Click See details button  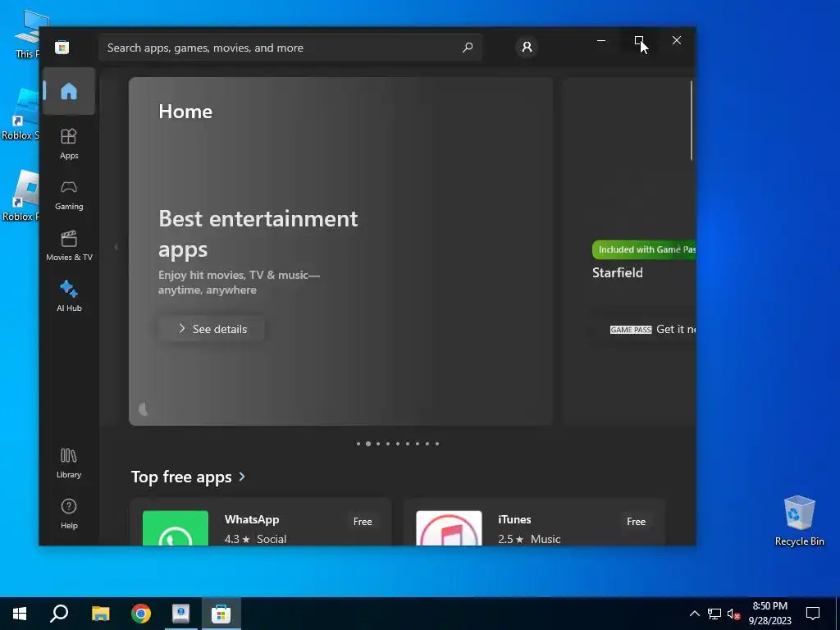[212, 329]
